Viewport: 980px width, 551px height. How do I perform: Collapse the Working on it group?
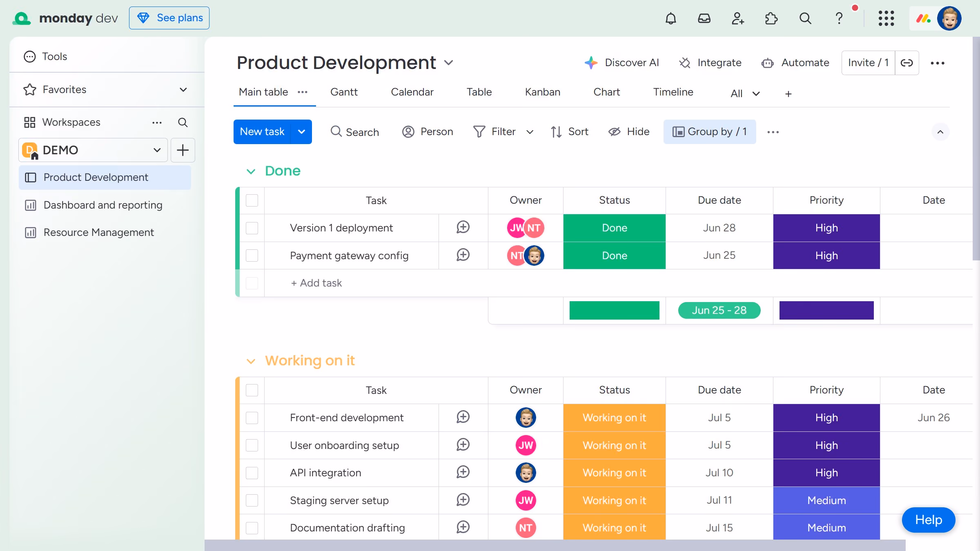(x=251, y=361)
